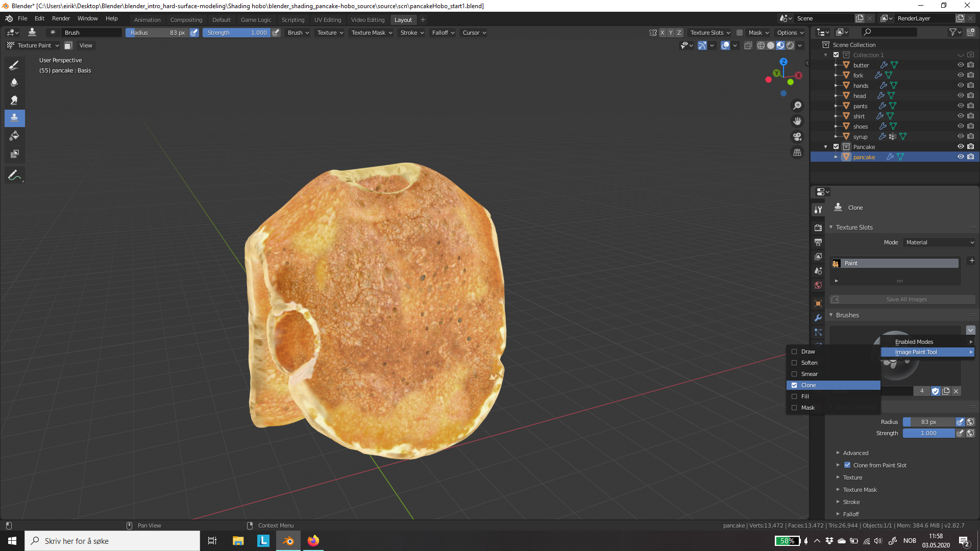
Task: Select the Soften tool
Action: tap(14, 82)
